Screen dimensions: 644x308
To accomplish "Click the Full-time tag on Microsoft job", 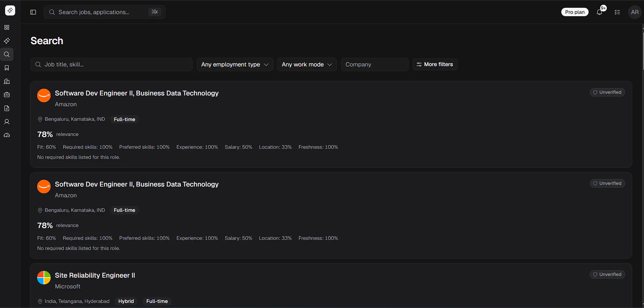I will 157,301.
